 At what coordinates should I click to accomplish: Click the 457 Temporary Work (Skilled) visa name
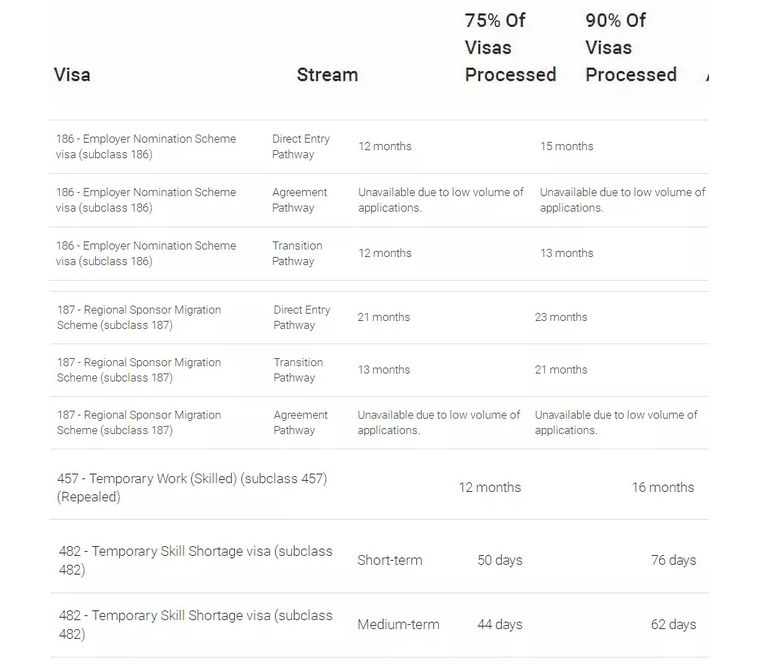click(x=192, y=487)
